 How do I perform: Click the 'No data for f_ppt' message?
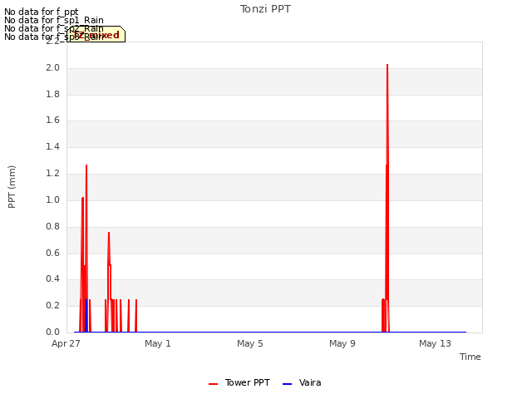[x=41, y=12]
